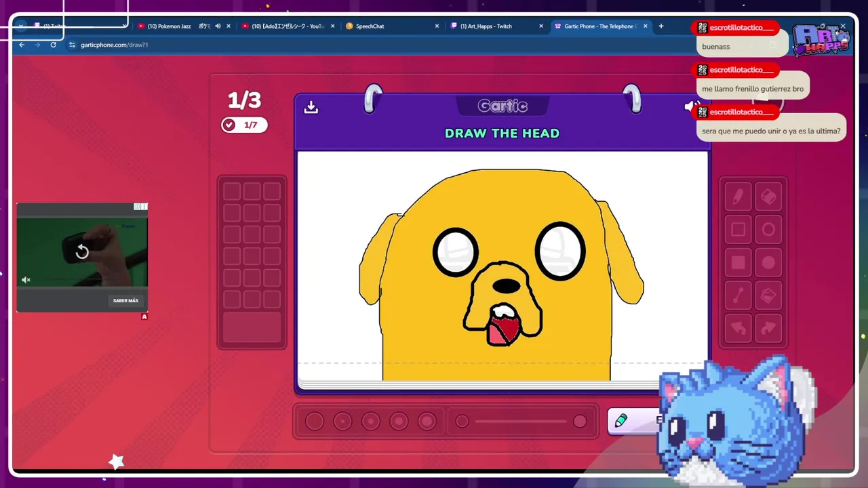Click the 'DRAW THE HEAD' prompt text
Viewport: 868px width, 488px height.
point(502,134)
